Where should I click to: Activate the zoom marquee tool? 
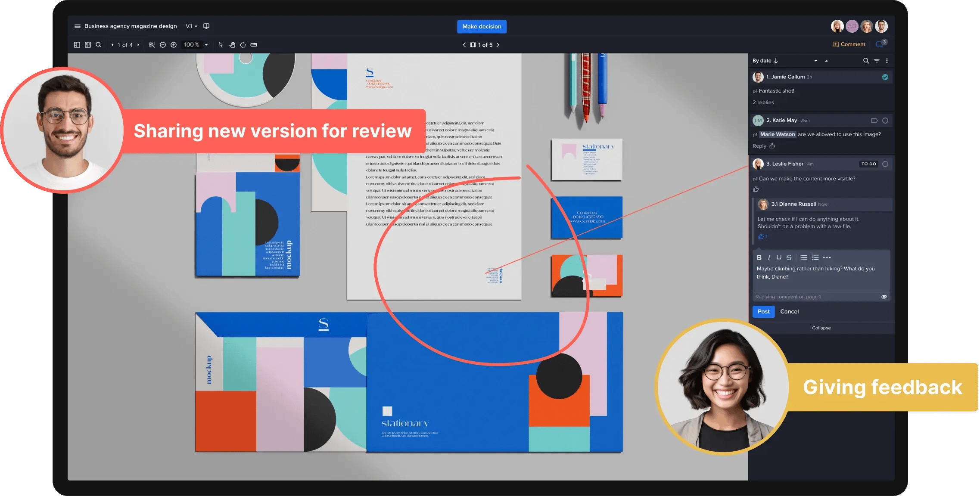(x=152, y=45)
